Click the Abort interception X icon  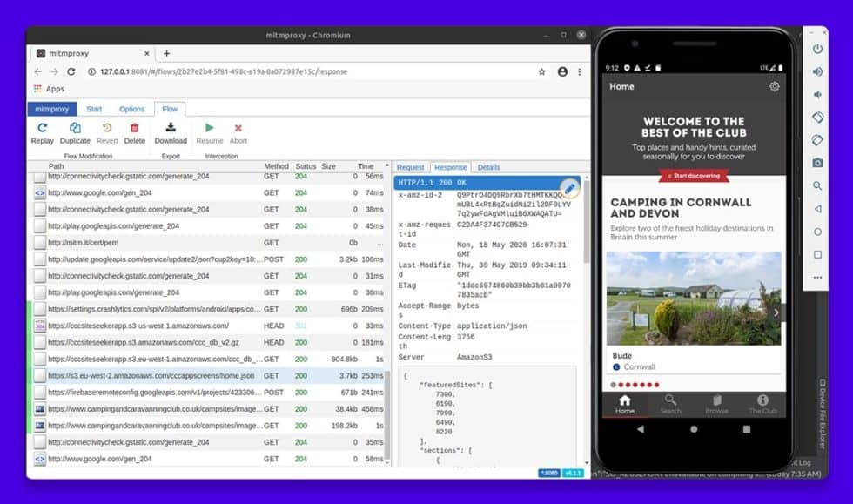coord(238,128)
